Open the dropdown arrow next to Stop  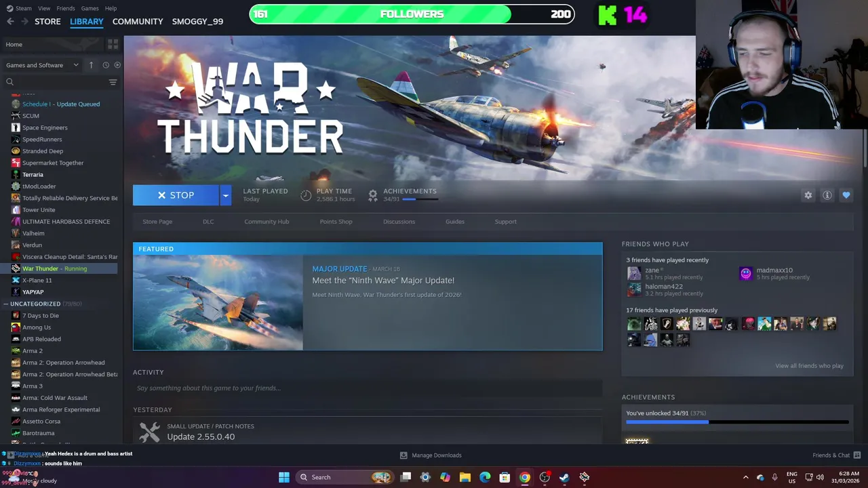[226, 195]
